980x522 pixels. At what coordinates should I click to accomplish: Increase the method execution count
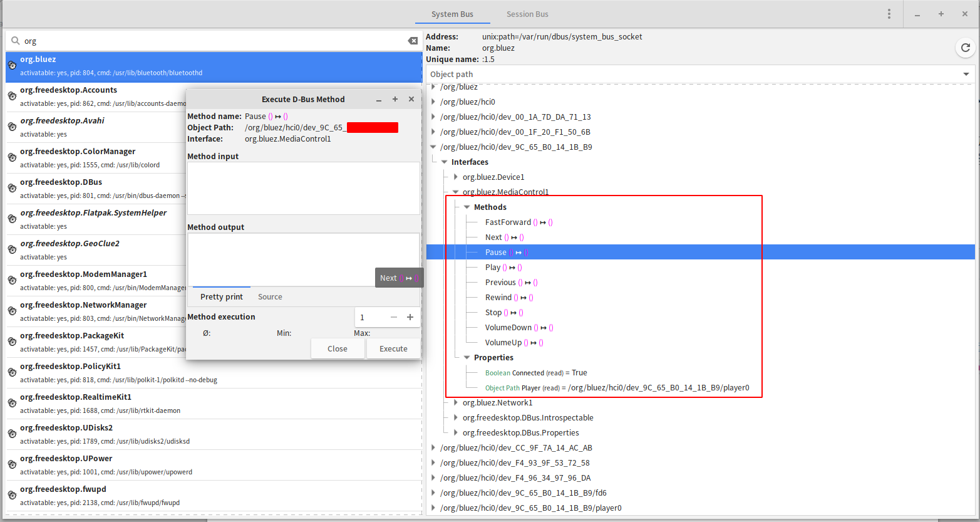point(410,317)
